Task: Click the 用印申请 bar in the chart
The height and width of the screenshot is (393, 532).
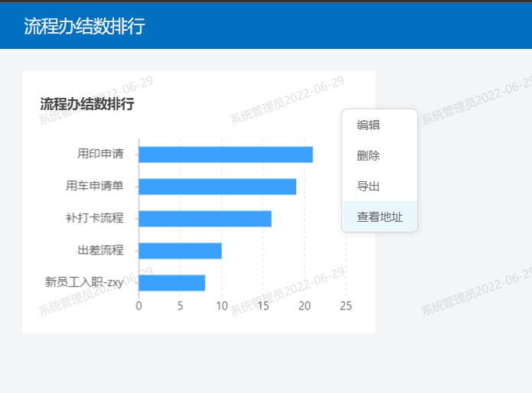Action: point(226,154)
